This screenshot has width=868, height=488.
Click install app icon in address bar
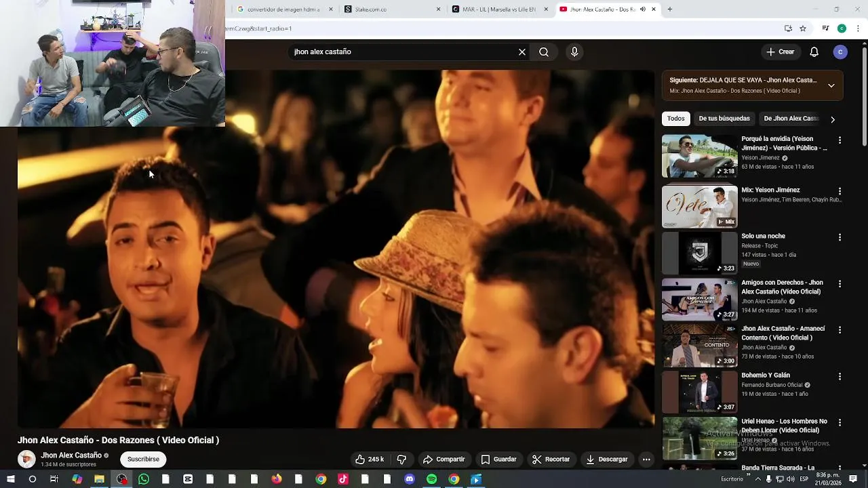coord(788,28)
